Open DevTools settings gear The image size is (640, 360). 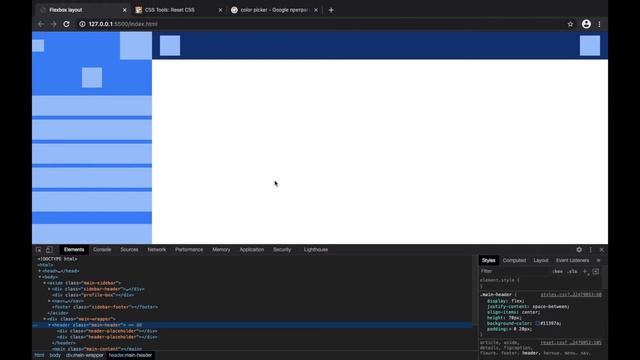579,250
